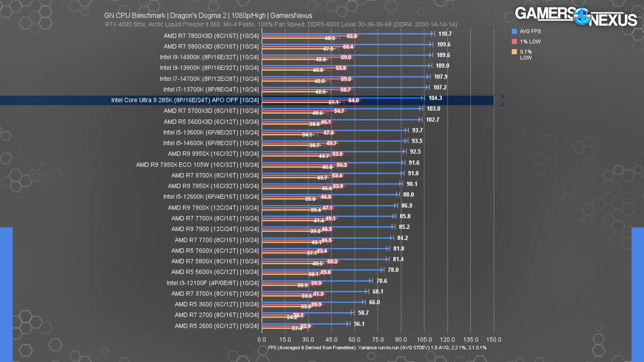Click the 1% LOW legend label
The width and height of the screenshot is (644, 362).
[530, 42]
